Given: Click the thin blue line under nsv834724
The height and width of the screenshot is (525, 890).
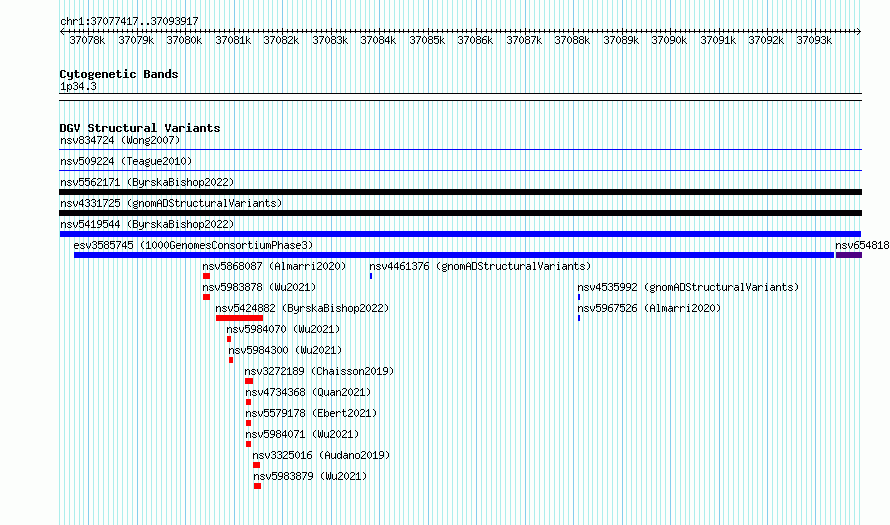Looking at the screenshot, I should click(x=461, y=150).
